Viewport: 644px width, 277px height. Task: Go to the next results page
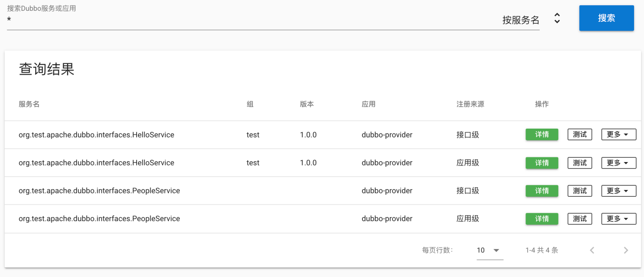pos(626,250)
